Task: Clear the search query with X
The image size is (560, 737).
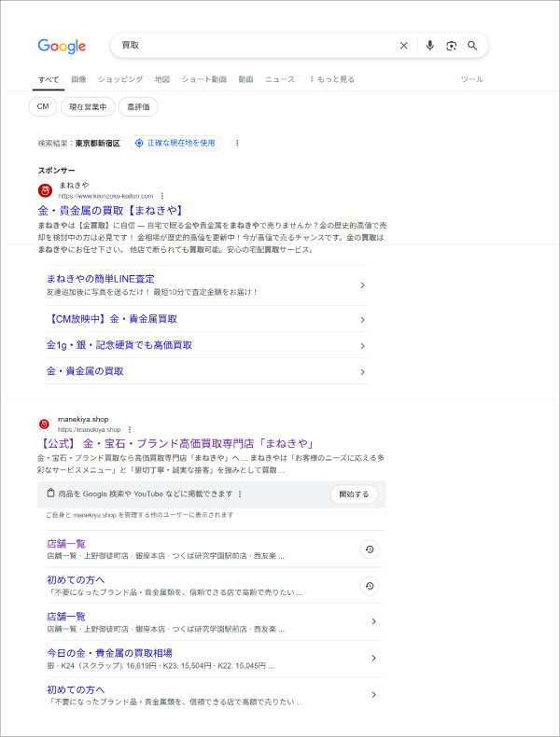Action: pyautogui.click(x=403, y=46)
